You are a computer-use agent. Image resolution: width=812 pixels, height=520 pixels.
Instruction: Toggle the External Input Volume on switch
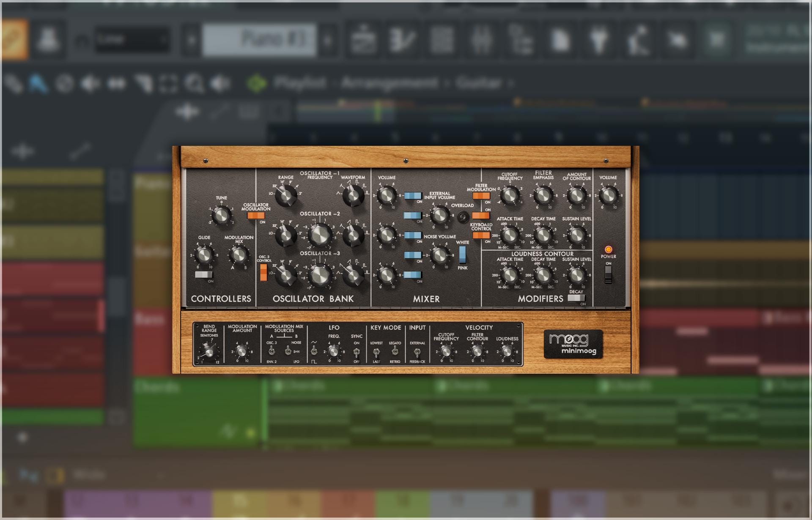tap(413, 216)
